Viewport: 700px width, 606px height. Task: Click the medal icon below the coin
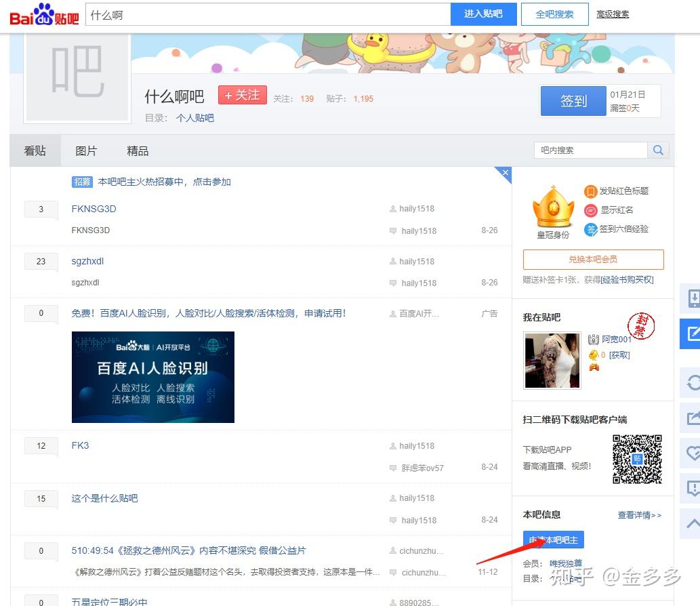pyautogui.click(x=594, y=367)
